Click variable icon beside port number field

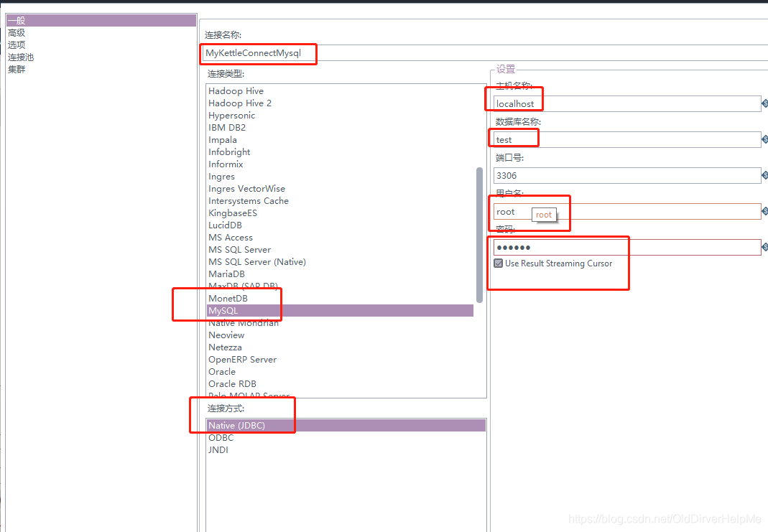point(764,175)
